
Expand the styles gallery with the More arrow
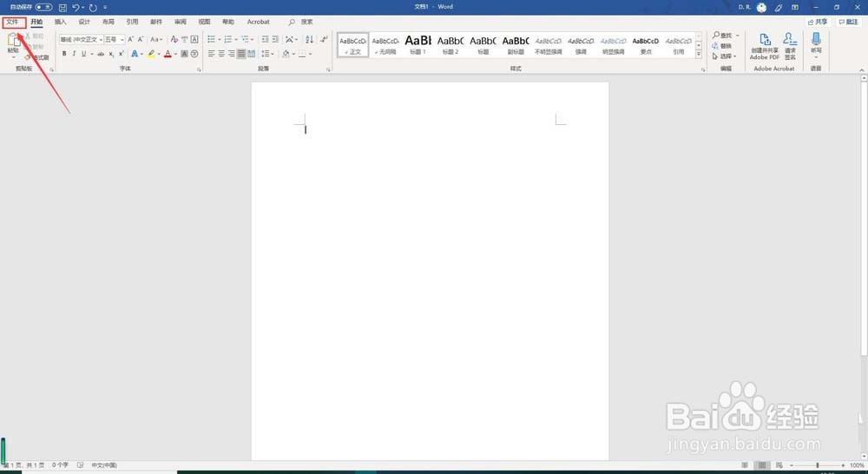[x=699, y=55]
